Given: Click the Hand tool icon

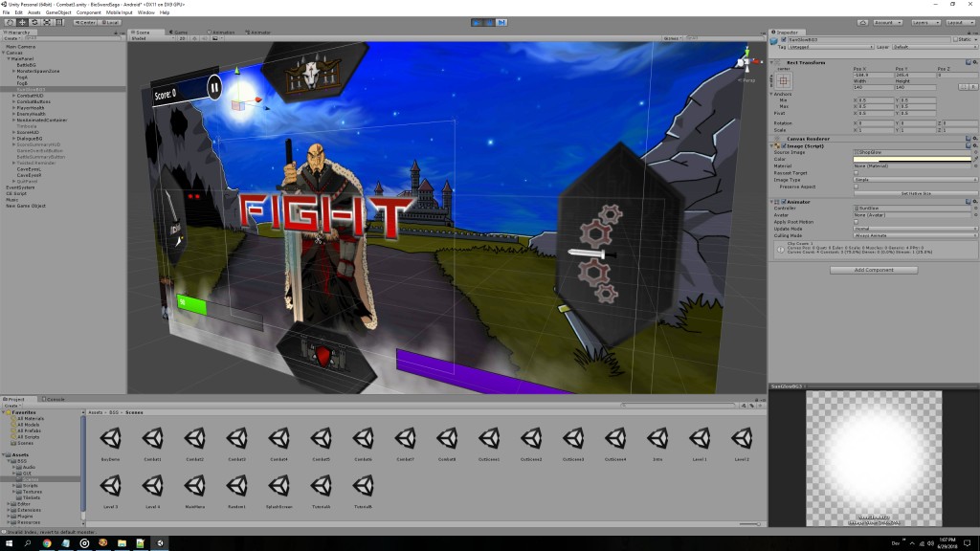Looking at the screenshot, I should click(9, 21).
